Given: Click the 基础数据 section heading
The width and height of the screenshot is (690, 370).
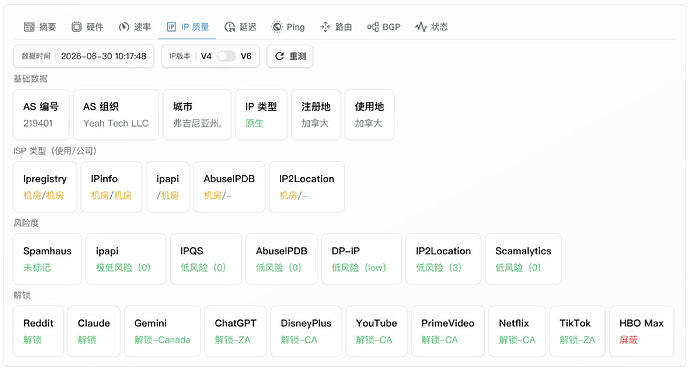Looking at the screenshot, I should tap(30, 79).
